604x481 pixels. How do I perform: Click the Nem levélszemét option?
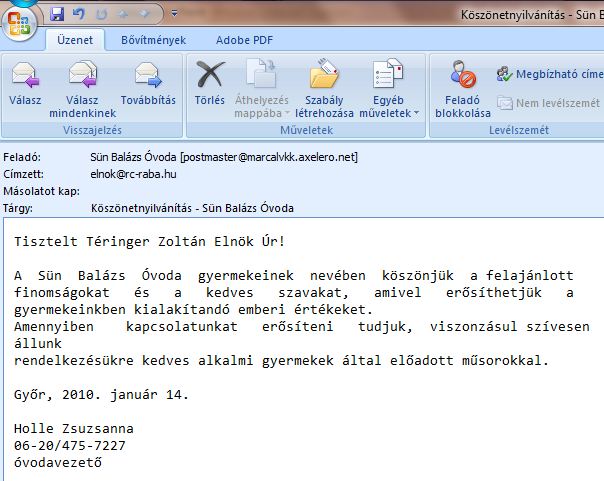(549, 103)
